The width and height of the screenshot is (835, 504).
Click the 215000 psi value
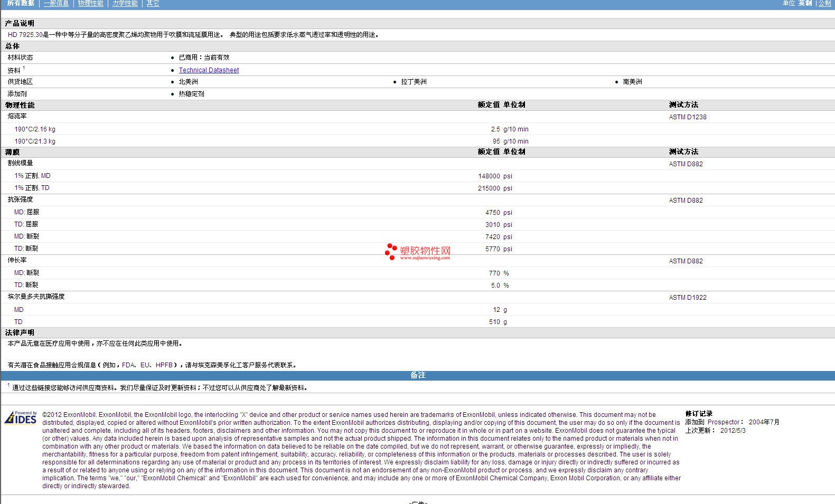coord(495,188)
